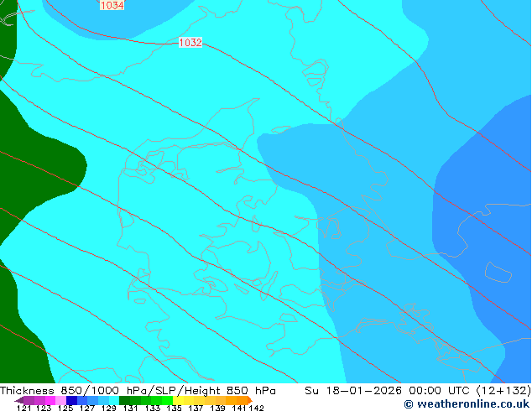Select the dark blue legend swatch at 125

pyautogui.click(x=71, y=400)
